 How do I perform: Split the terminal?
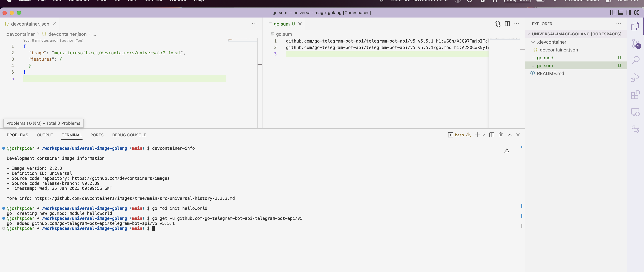coord(492,135)
